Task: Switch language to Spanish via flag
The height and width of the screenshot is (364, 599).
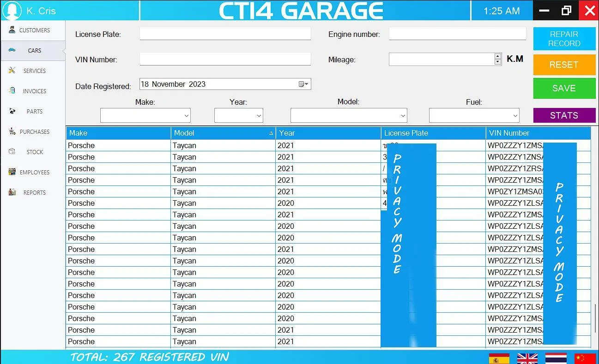Action: point(499,358)
